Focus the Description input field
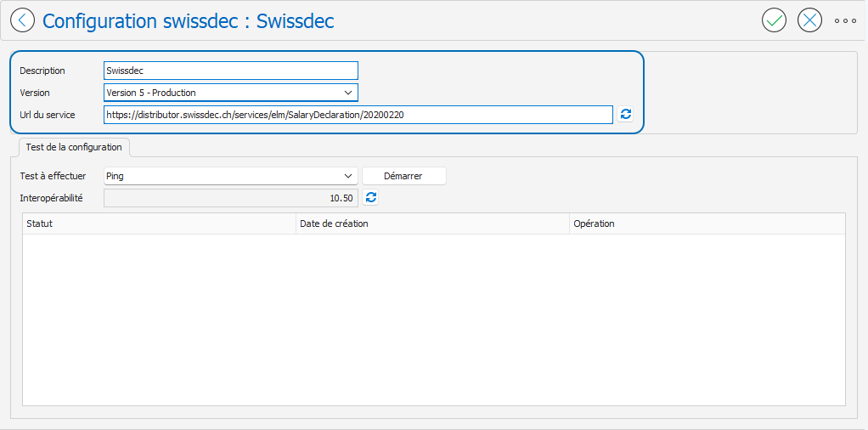 (x=230, y=71)
